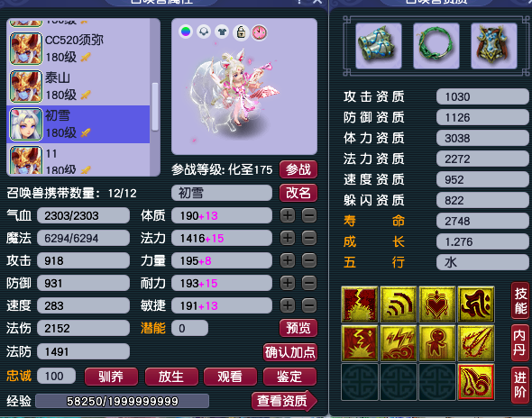Click the 参战 button
The image size is (532, 418).
(298, 169)
